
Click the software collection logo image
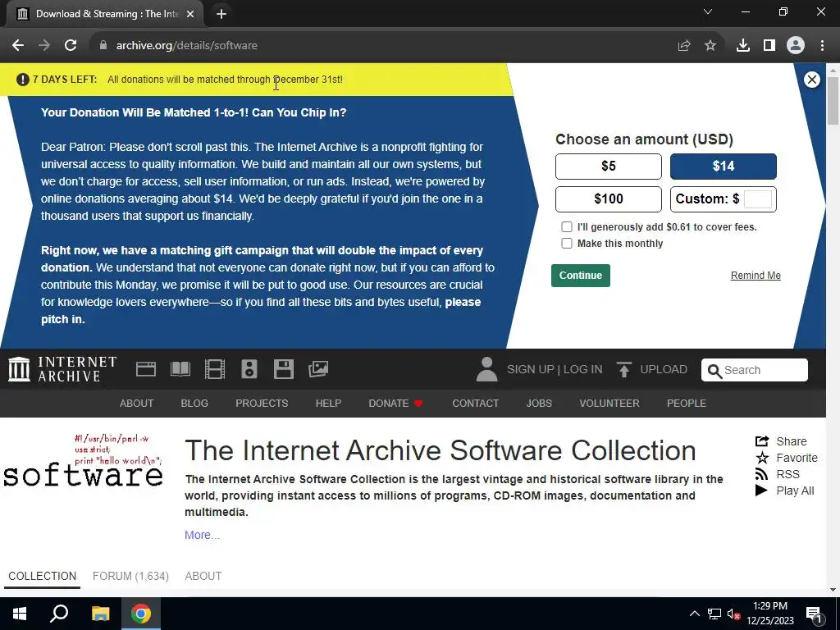click(x=83, y=461)
